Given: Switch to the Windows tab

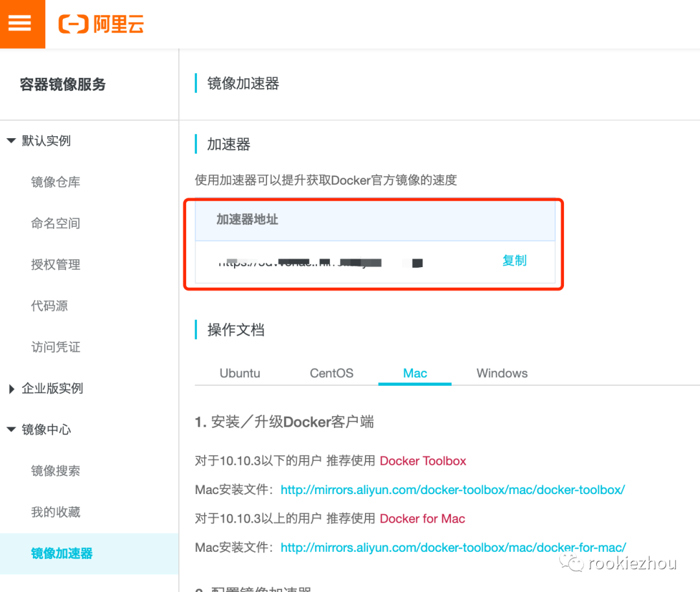Looking at the screenshot, I should click(502, 373).
